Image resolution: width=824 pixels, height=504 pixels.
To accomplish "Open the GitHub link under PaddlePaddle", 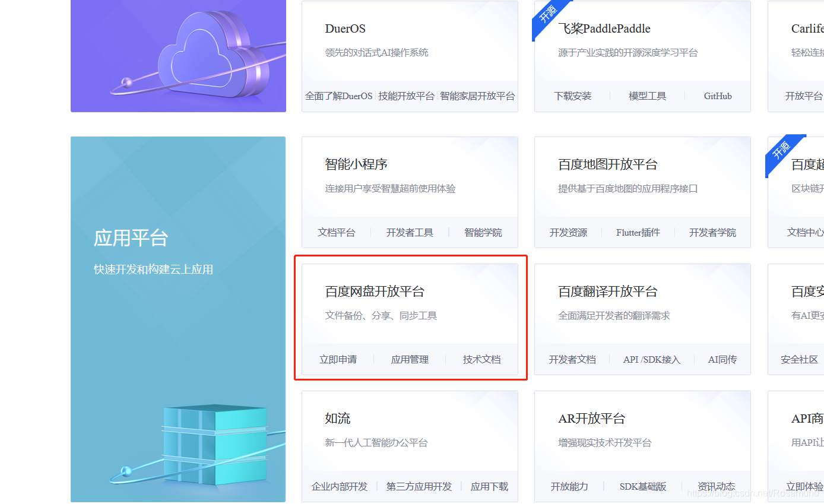I will click(x=718, y=96).
